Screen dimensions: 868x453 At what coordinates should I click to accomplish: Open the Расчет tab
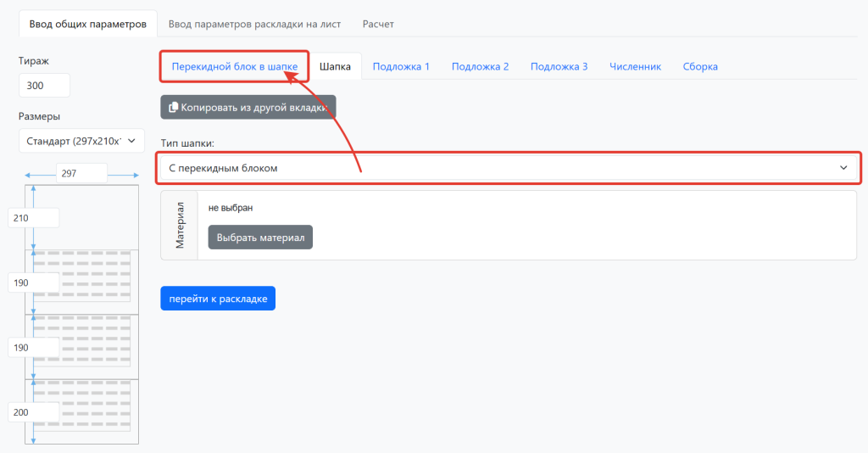[378, 24]
